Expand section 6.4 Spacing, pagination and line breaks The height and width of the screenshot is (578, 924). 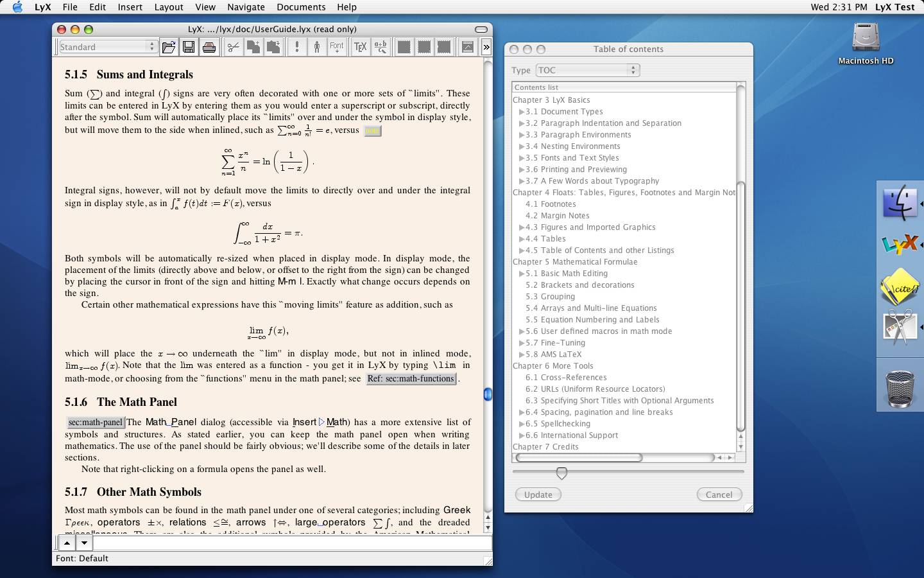[x=522, y=412]
